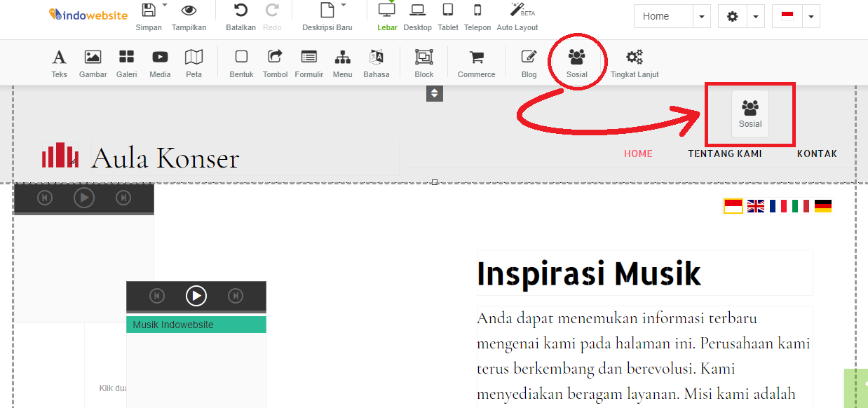Preview the site with Tampilkan

click(x=189, y=15)
